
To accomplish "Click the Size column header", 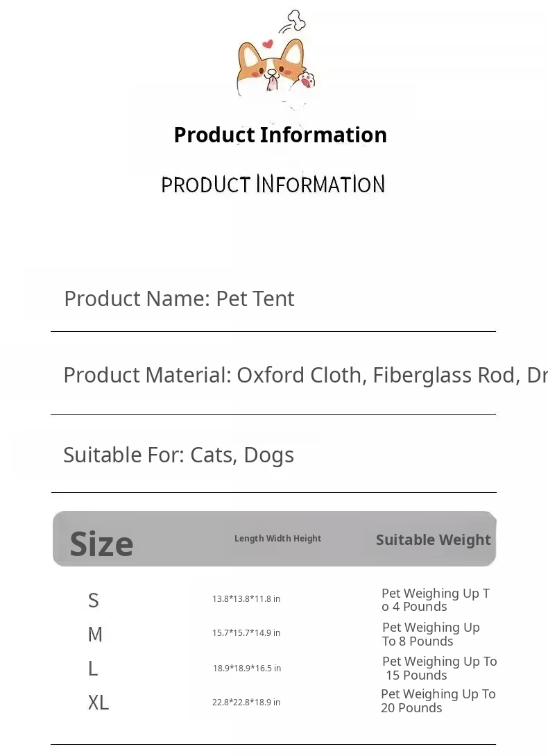I will pyautogui.click(x=101, y=544).
